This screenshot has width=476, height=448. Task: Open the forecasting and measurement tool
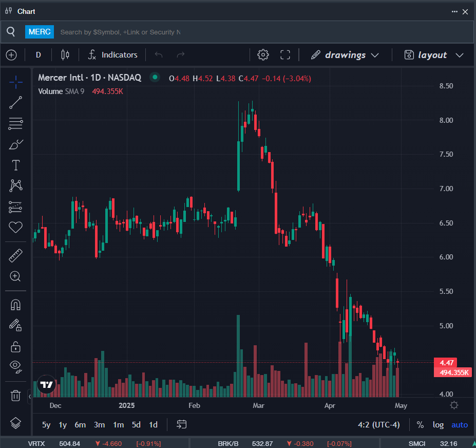pos(16,207)
